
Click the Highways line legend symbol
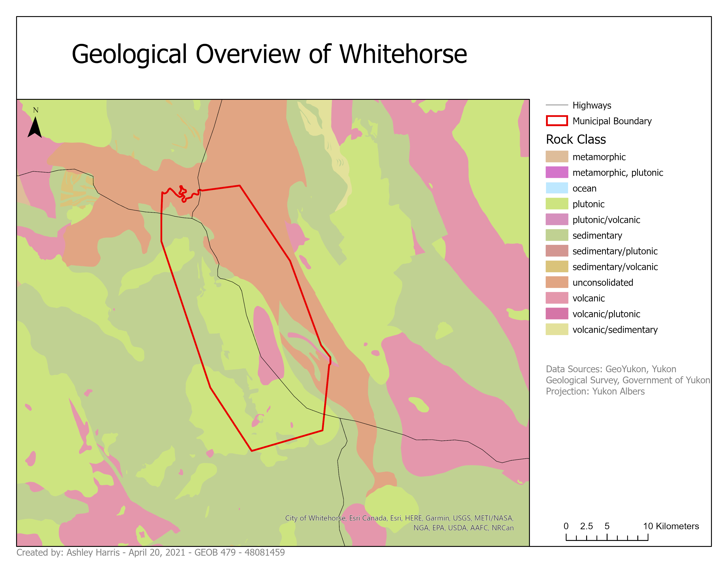pos(556,105)
